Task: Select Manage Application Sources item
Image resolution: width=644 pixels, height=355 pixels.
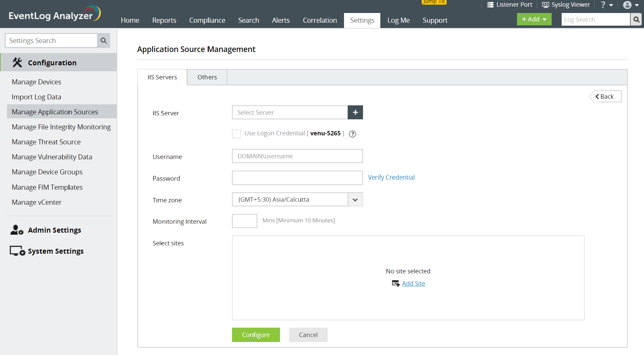Action: coord(62,112)
